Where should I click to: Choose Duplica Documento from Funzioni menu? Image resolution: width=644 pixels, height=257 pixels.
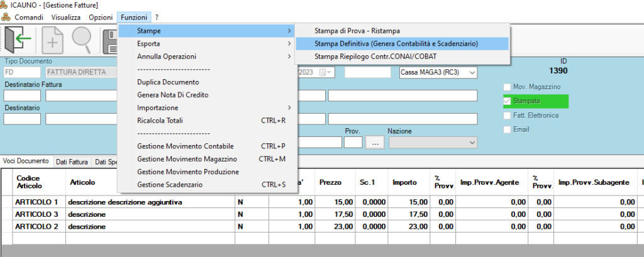[168, 82]
